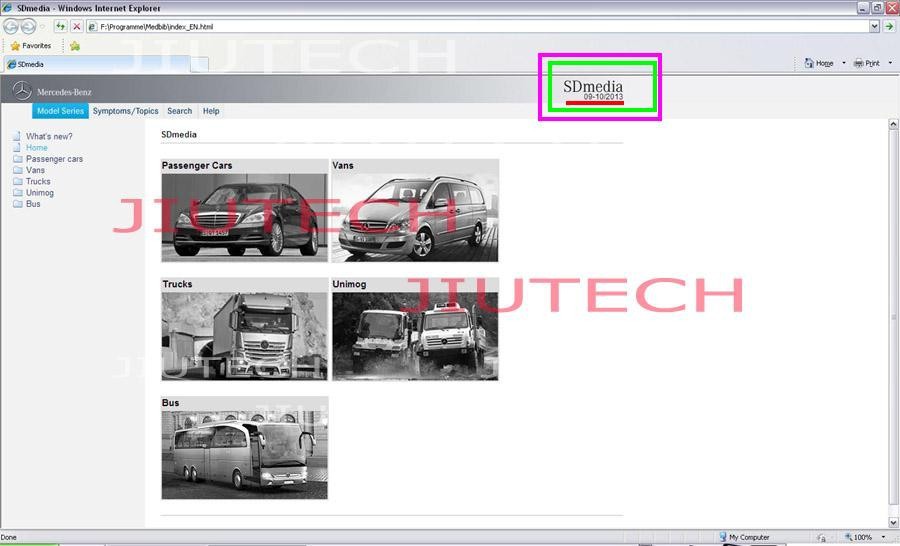
Task: Select the Model Series tab
Action: click(x=60, y=111)
